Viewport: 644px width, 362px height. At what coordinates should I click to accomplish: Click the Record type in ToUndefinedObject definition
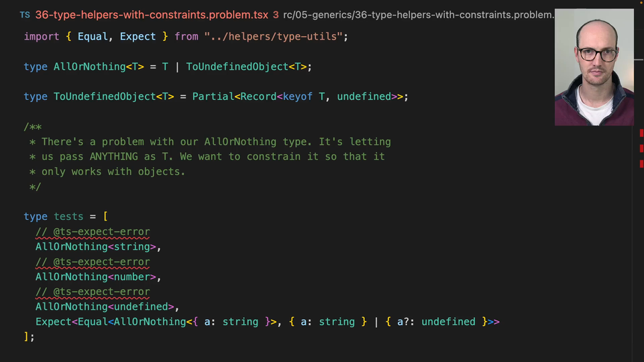tap(258, 97)
